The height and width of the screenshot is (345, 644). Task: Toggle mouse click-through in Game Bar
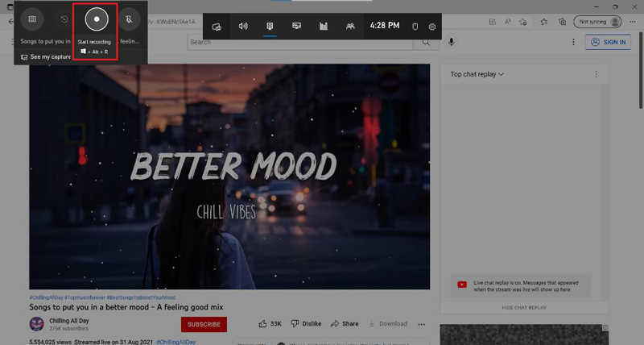click(x=415, y=27)
